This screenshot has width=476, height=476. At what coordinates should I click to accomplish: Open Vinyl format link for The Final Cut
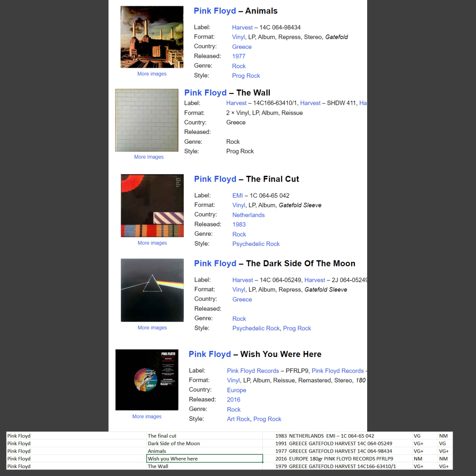click(238, 205)
